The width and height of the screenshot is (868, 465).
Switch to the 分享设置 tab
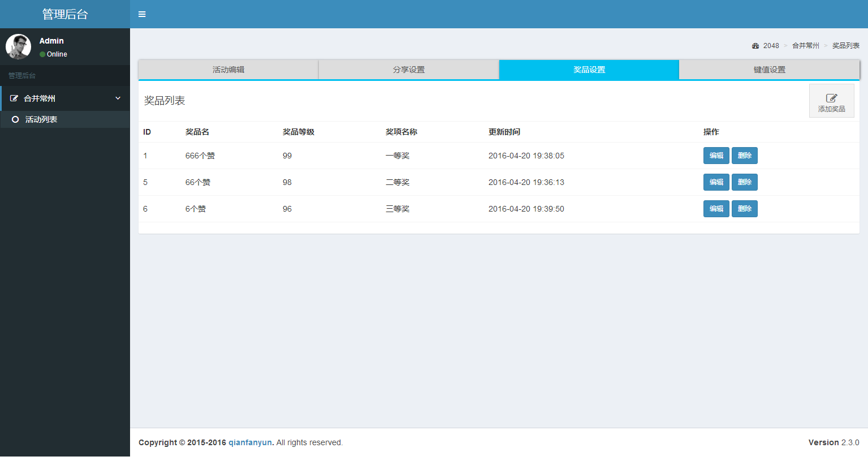pyautogui.click(x=409, y=70)
